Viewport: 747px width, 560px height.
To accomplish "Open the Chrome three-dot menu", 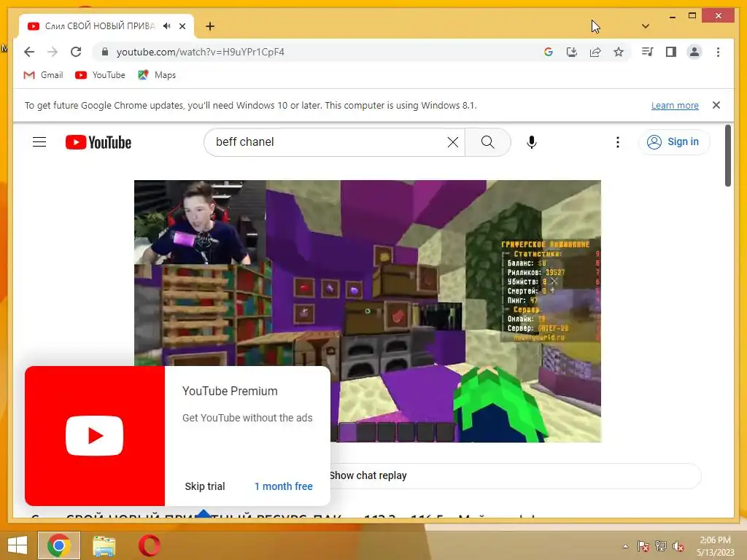I will [718, 52].
